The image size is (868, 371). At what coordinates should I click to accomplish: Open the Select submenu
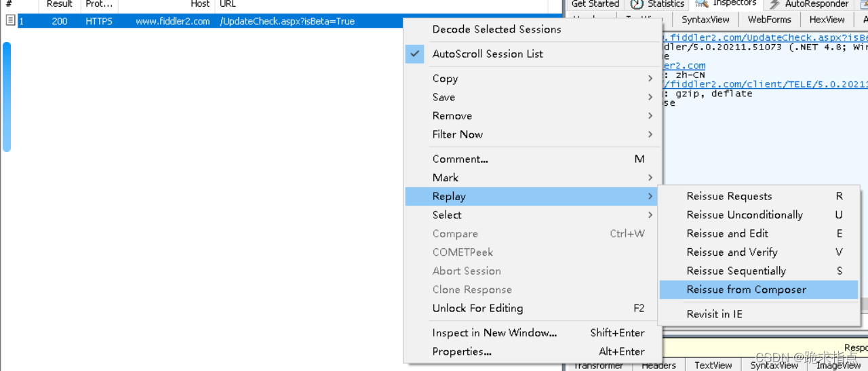[x=533, y=215]
